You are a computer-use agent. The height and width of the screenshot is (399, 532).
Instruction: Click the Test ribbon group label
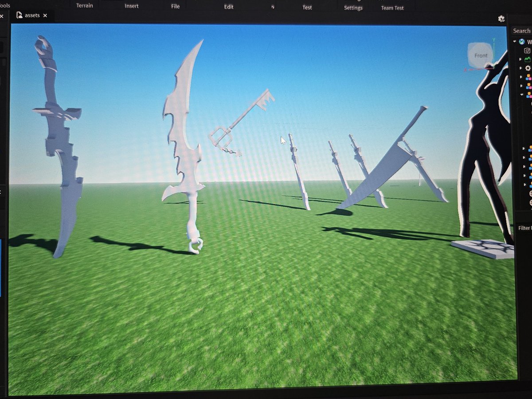[307, 8]
